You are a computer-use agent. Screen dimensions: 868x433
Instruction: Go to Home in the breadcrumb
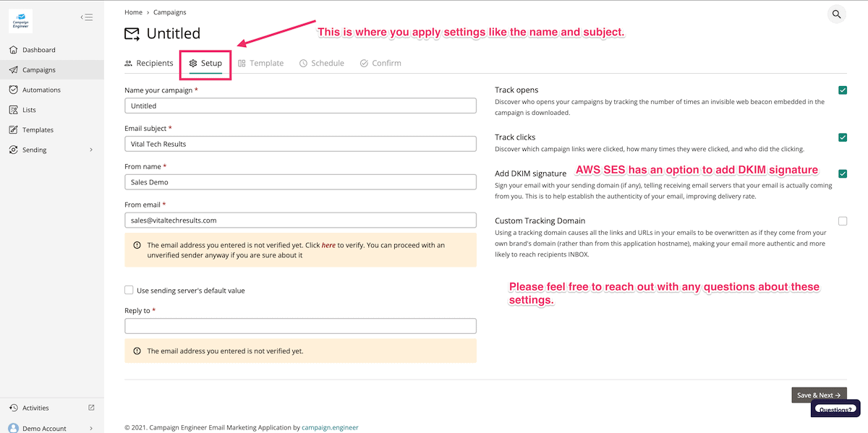click(133, 12)
